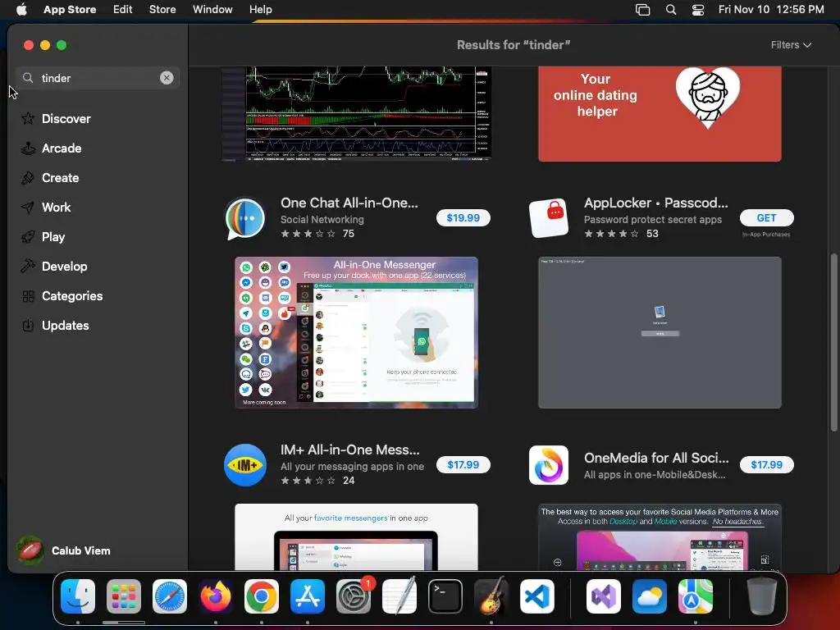This screenshot has height=630, width=840.
Task: View the online dating helper banner
Action: click(x=660, y=113)
